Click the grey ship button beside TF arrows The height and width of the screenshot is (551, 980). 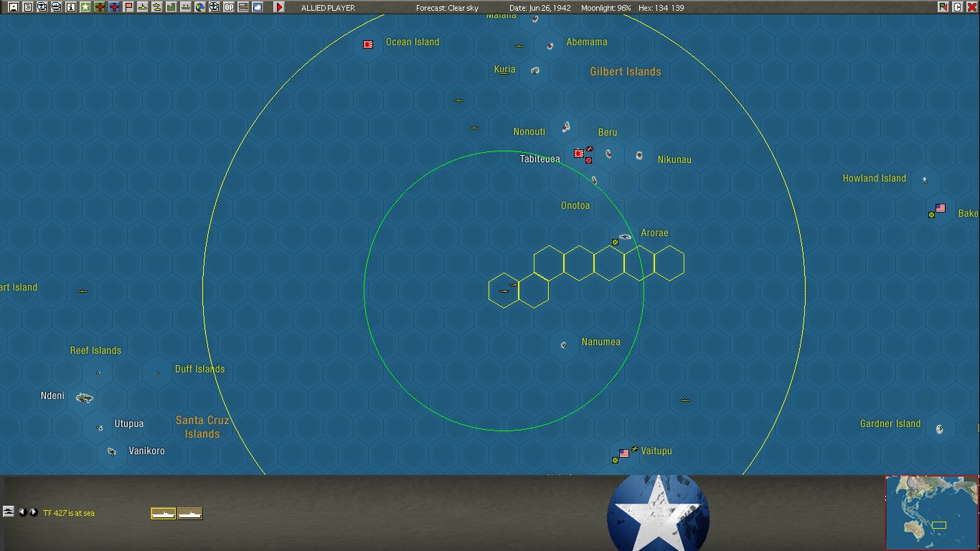9,512
